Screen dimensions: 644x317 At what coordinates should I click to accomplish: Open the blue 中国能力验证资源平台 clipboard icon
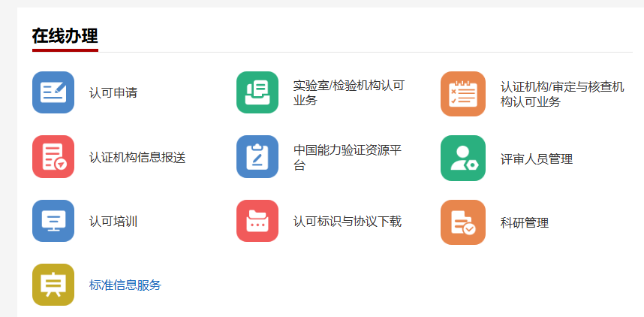coord(257,157)
